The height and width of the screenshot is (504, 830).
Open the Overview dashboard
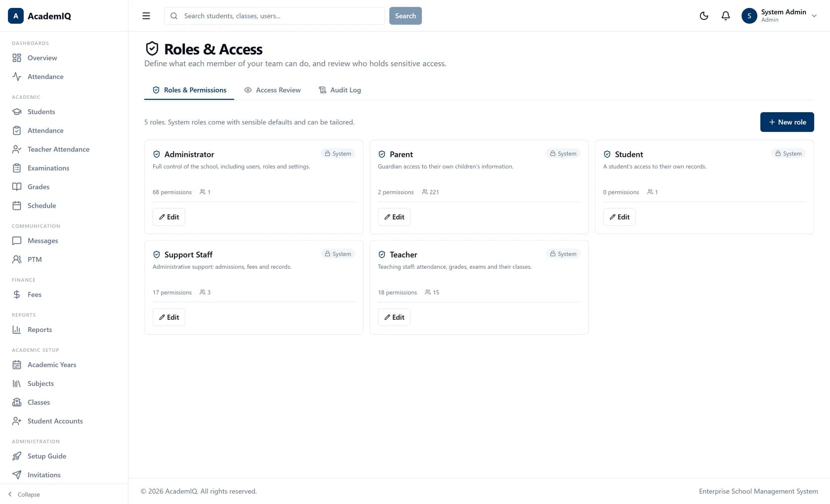64,58
